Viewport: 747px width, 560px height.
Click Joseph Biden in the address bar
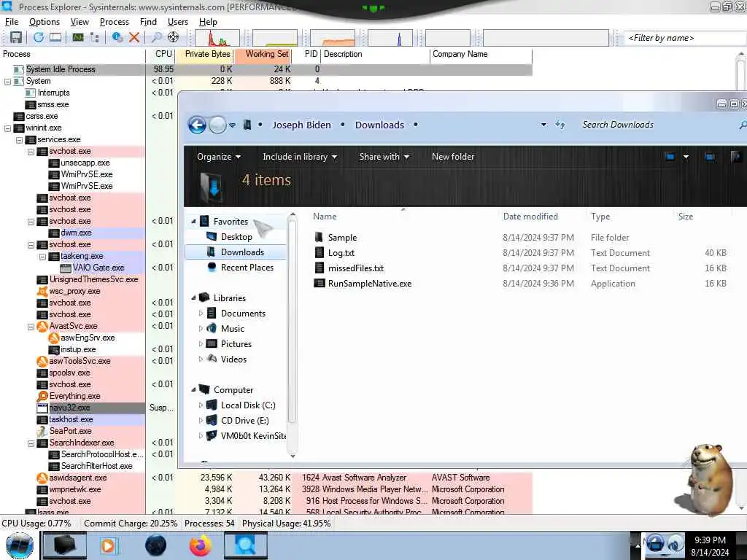click(x=301, y=125)
